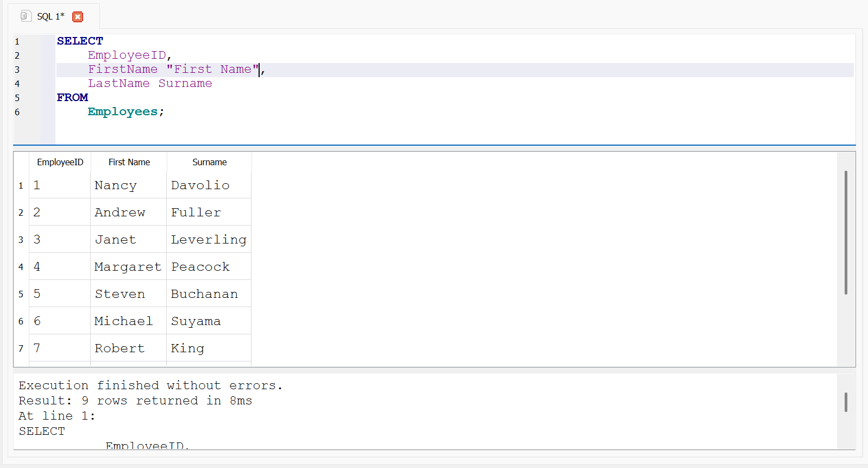Click the message pane vertical scrollbar
Screen dimensions: 868x468
[846, 402]
